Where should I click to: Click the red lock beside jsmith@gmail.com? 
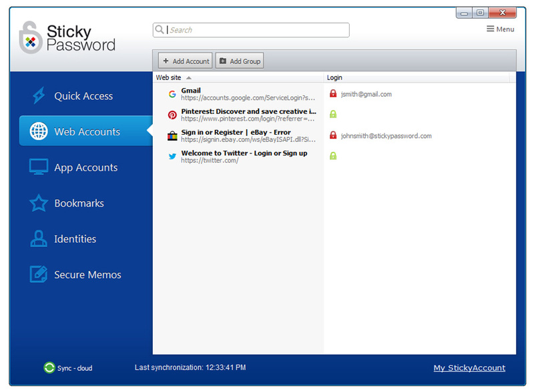333,93
